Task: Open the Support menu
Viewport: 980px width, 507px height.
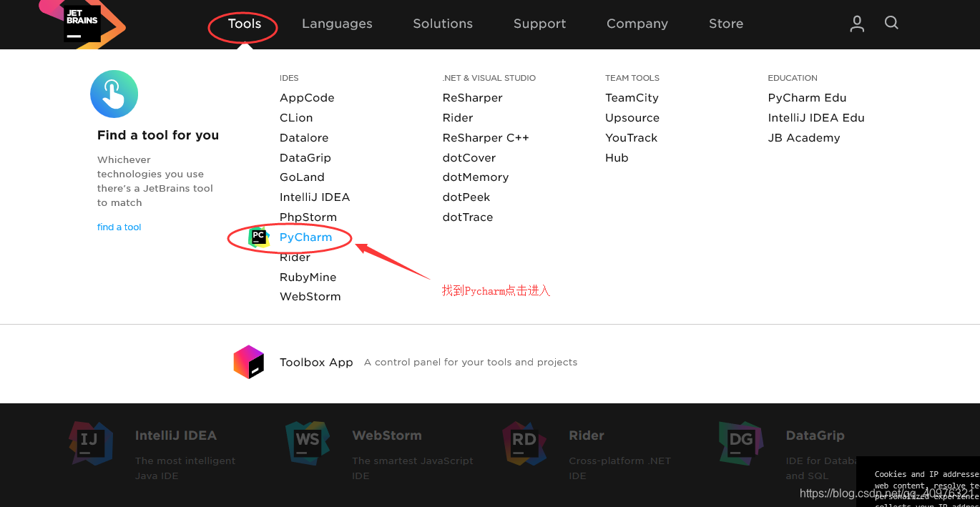Action: click(x=539, y=24)
